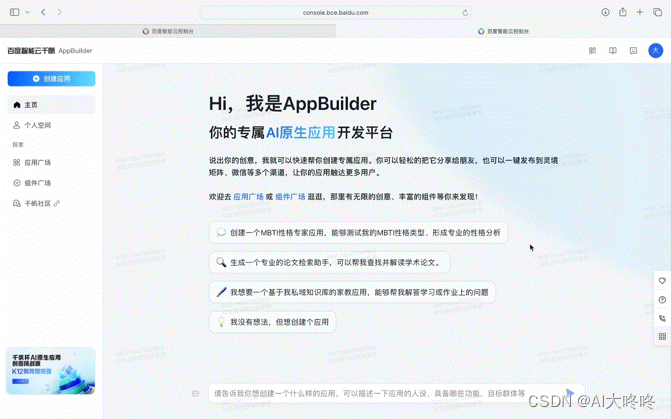Open the documentation book icon in header

(613, 51)
